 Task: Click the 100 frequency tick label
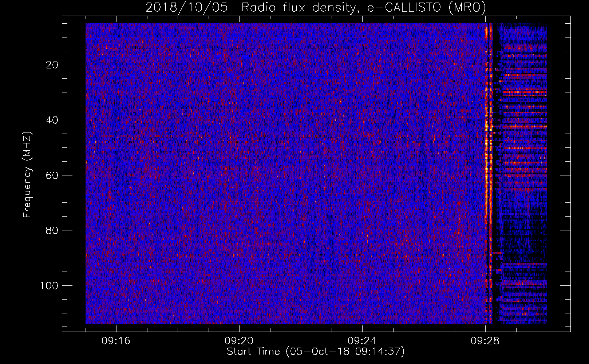click(x=50, y=285)
